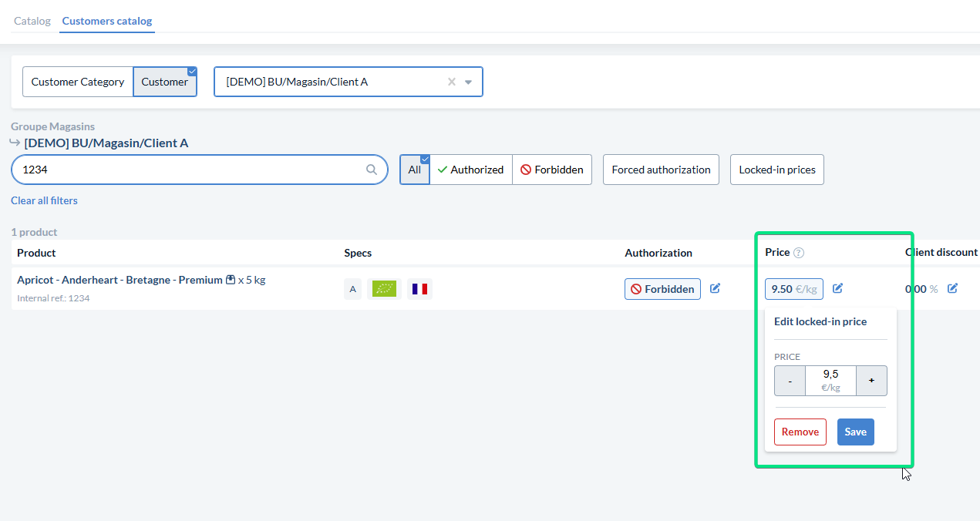Click the 0.00 % client discount value
Screen dimensions: 980x521
921,289
